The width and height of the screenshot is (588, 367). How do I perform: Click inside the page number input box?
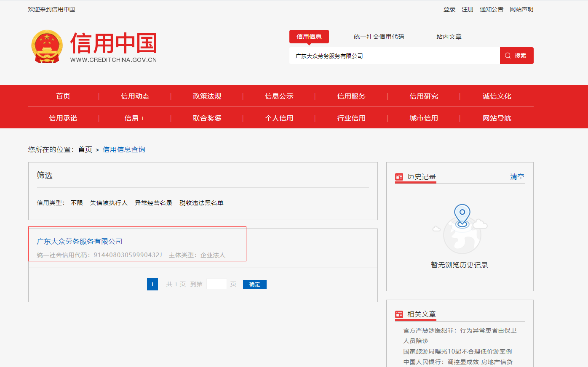(x=216, y=284)
